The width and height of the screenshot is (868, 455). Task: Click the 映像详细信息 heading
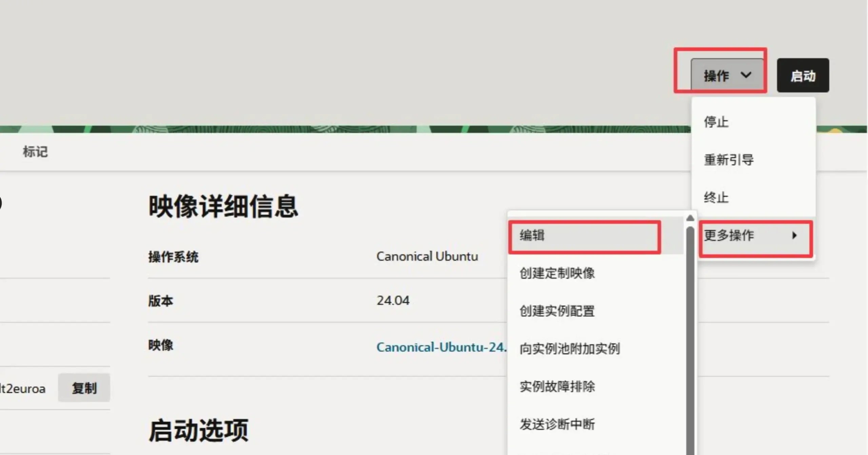[x=223, y=206]
